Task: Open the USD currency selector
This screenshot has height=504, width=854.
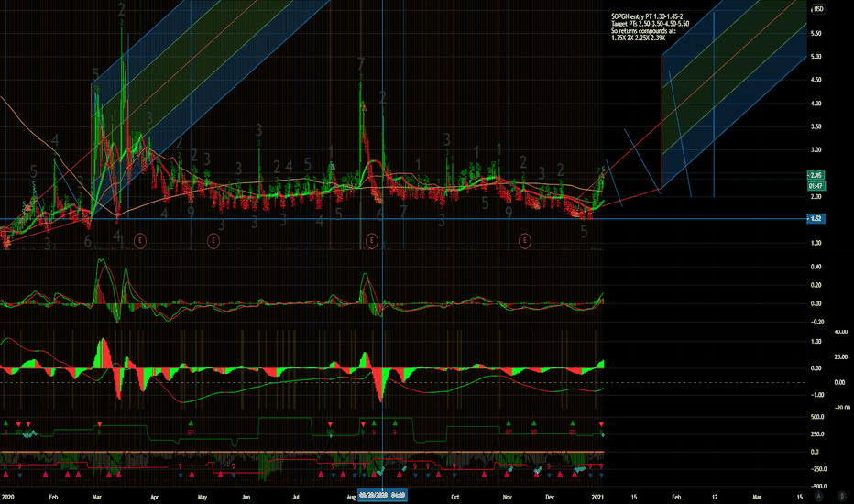Action: [818, 9]
